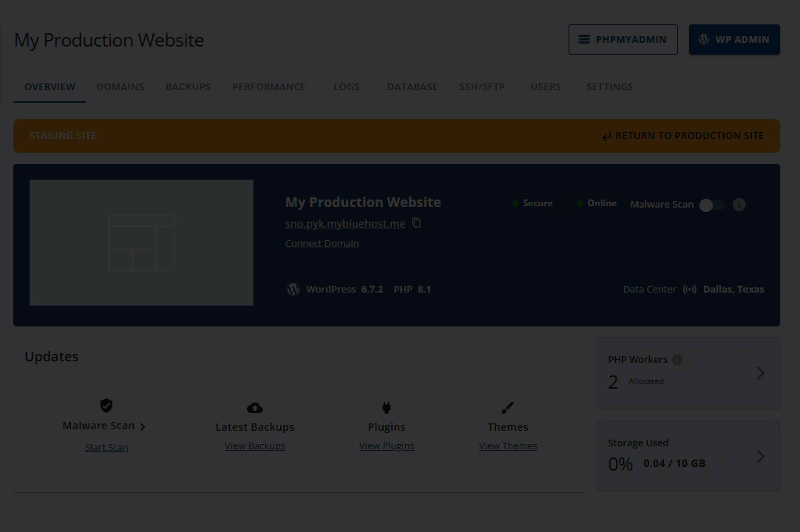Expand the Storage Used card chevron

pyautogui.click(x=760, y=456)
